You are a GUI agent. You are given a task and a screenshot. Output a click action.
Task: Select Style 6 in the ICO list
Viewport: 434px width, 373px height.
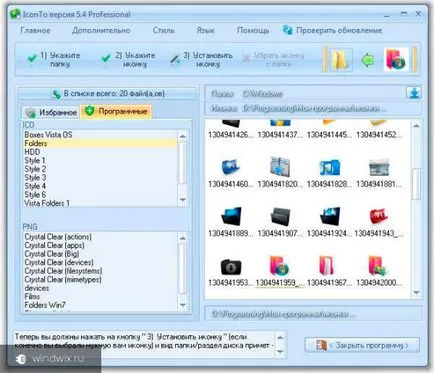coord(100,195)
